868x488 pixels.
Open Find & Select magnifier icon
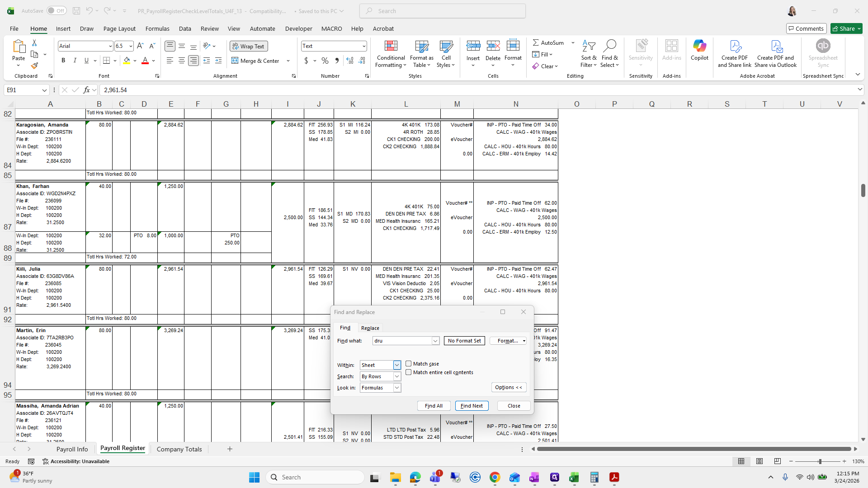[x=609, y=46]
